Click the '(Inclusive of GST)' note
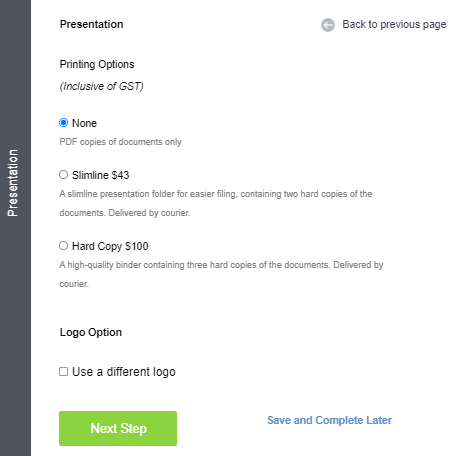 pyautogui.click(x=101, y=86)
